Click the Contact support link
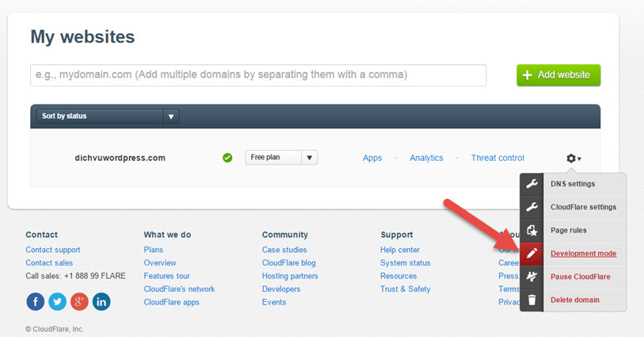Screen dimensions: 644x337 (53, 250)
